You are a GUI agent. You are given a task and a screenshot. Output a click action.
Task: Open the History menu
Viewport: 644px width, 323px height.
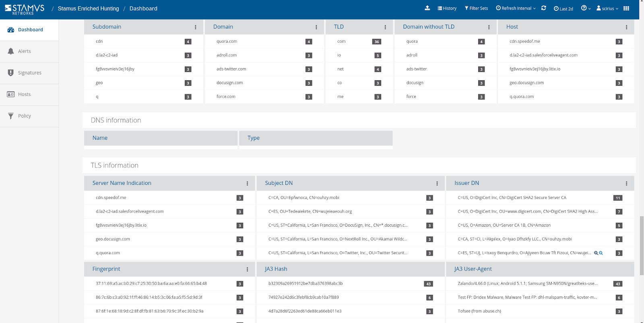click(447, 8)
